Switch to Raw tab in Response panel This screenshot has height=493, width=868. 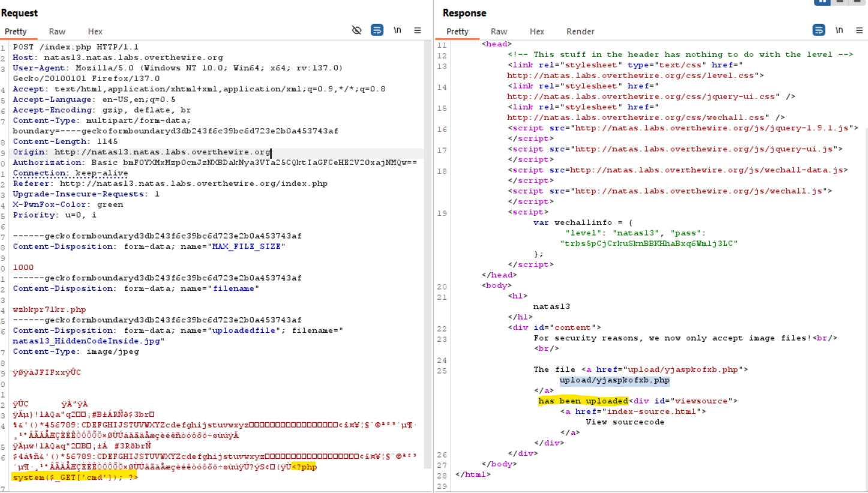click(499, 31)
